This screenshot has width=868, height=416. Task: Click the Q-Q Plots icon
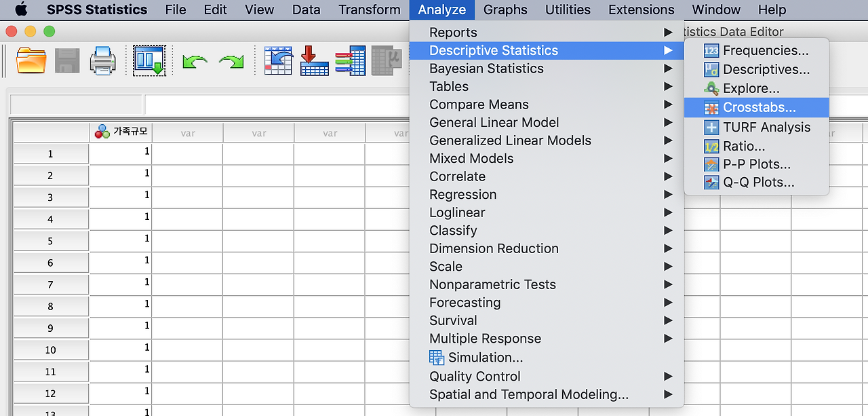pos(711,183)
